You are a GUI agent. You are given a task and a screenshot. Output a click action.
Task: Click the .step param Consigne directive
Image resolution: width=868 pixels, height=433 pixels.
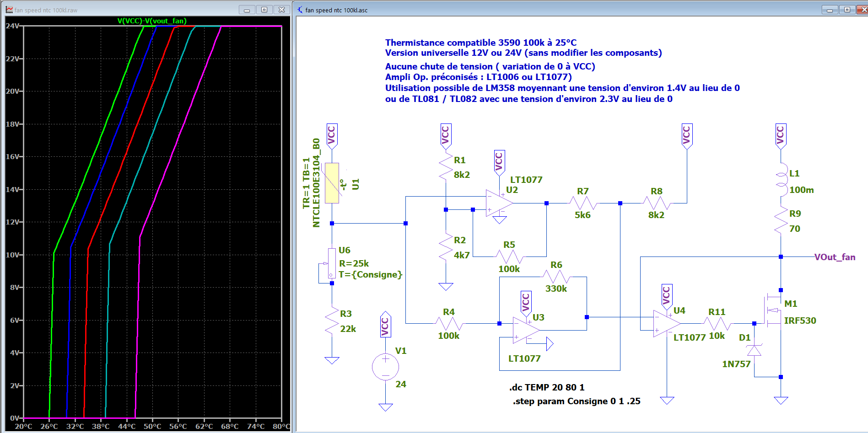577,401
